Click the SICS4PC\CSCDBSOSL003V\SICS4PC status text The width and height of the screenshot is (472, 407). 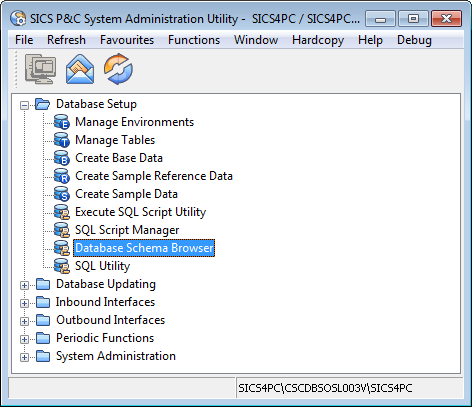click(x=325, y=388)
